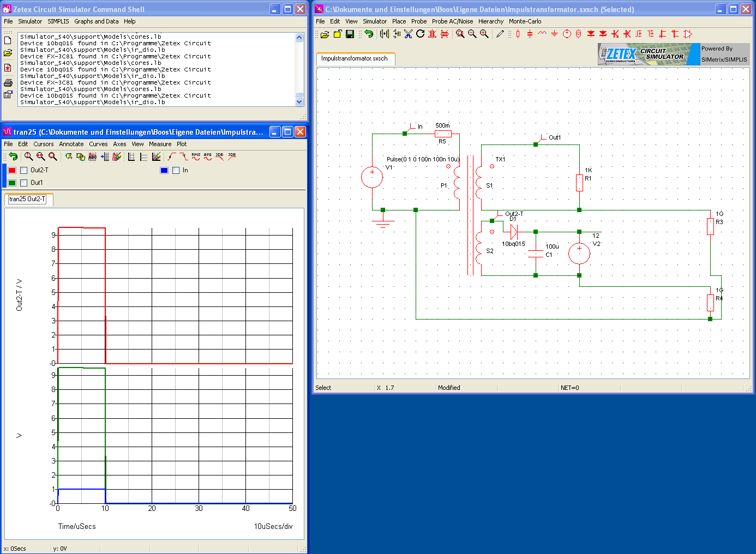This screenshot has height=554, width=756.
Task: Click the blue In color swatch
Action: (164, 170)
